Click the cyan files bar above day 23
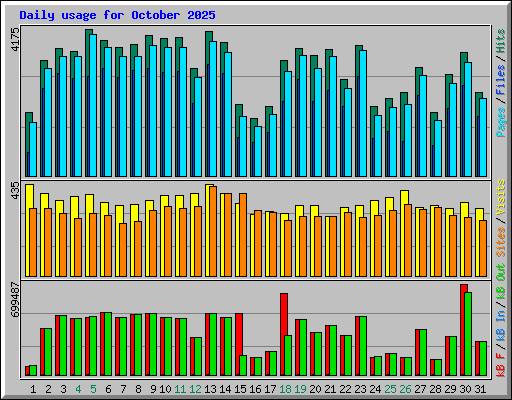This screenshot has width=512, height=400. click(x=363, y=113)
